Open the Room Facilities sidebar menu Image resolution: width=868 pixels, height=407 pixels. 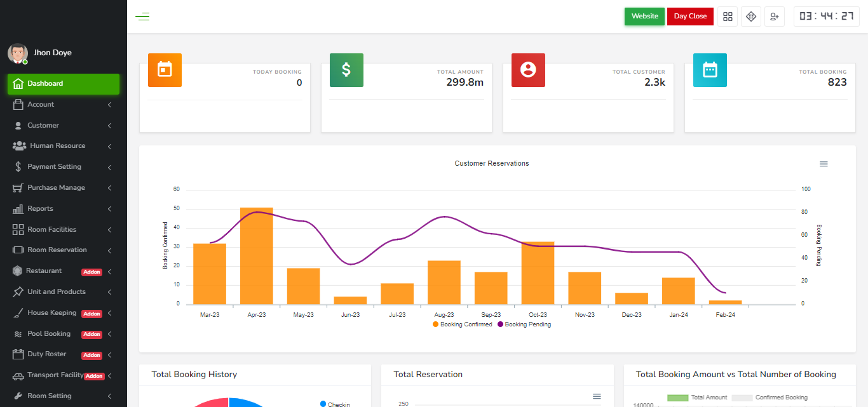(64, 230)
